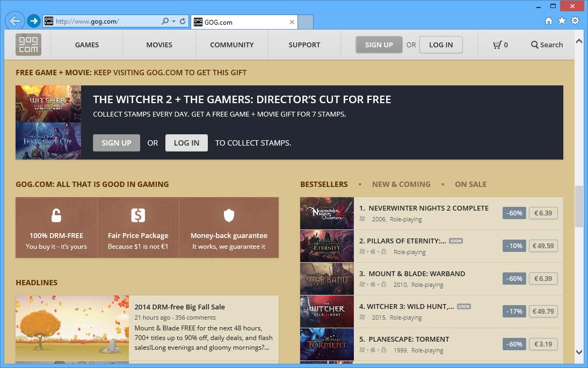The width and height of the screenshot is (588, 368).
Task: Click the €3.19 price button
Action: pos(543,344)
